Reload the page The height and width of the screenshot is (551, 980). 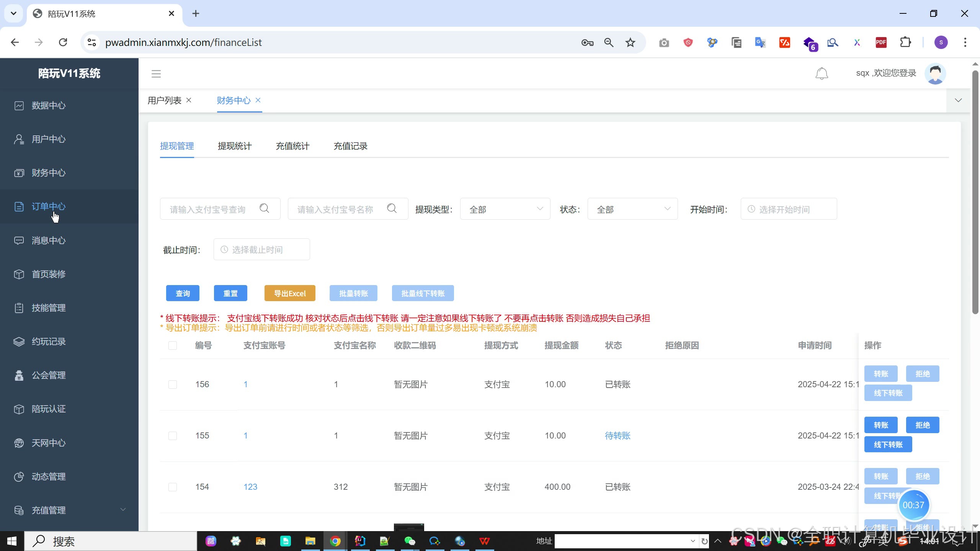[63, 42]
